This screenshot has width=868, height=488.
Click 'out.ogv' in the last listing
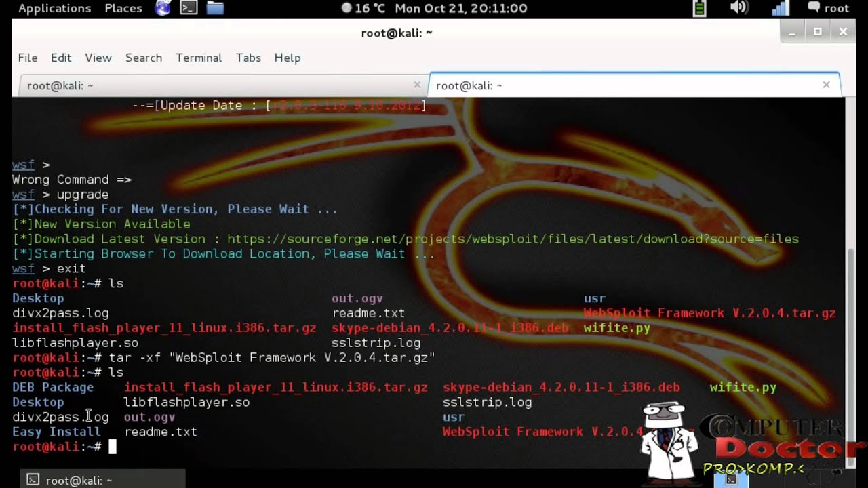coord(149,418)
